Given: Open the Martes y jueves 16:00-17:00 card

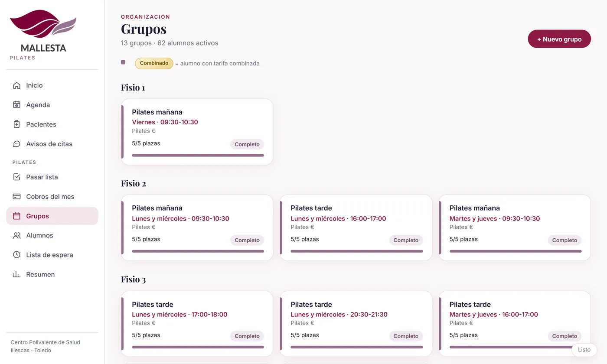Looking at the screenshot, I should click(515, 324).
